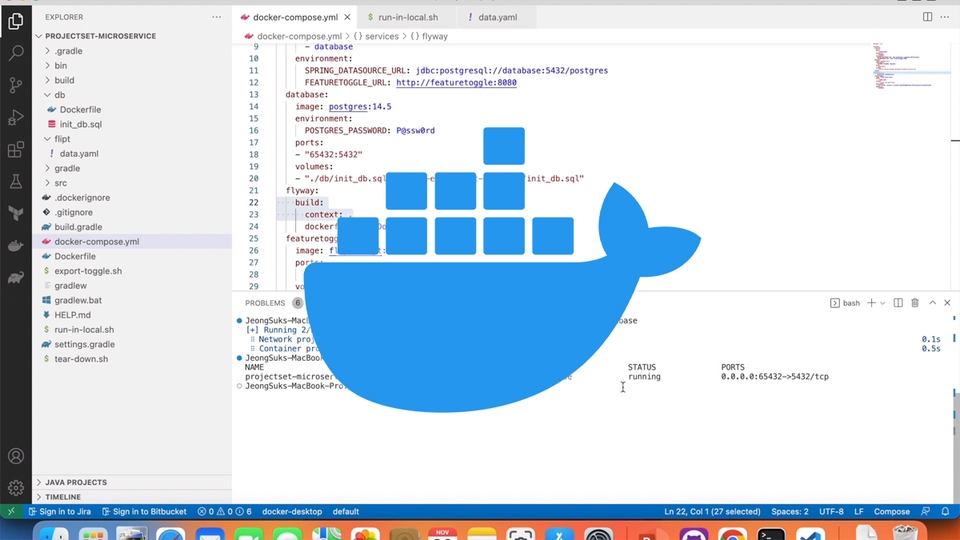Open the Explorer view in activity bar
This screenshot has height=540, width=960.
(x=16, y=21)
